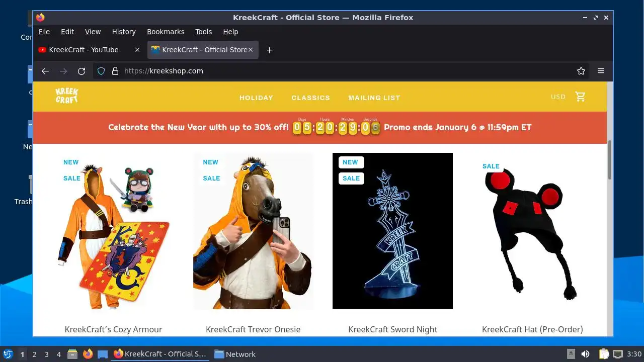
Task: Open the History menu
Action: (x=124, y=32)
